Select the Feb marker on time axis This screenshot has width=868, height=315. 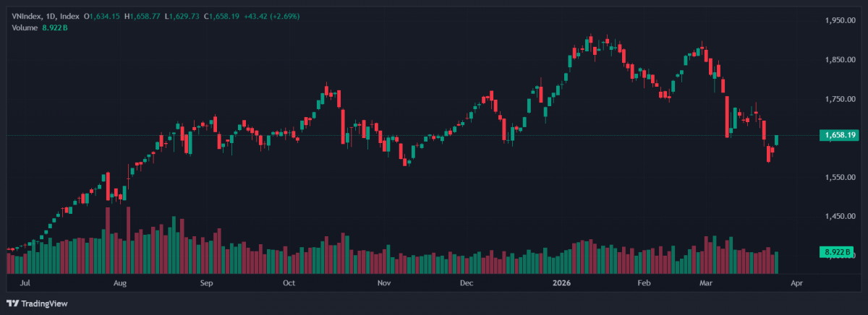pyautogui.click(x=644, y=284)
